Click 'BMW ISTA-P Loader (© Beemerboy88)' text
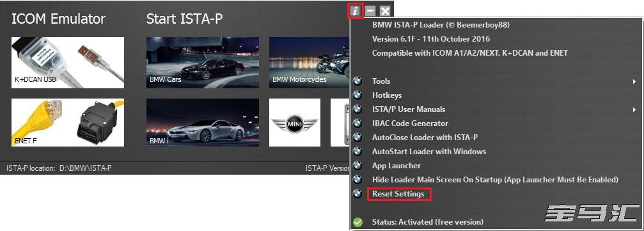Viewport: 644px width, 231px height. click(x=441, y=25)
